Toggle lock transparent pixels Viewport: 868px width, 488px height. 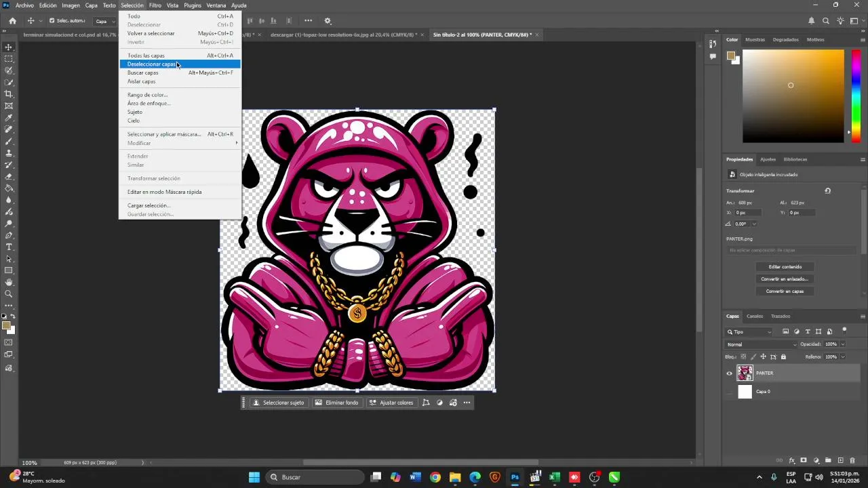(743, 357)
